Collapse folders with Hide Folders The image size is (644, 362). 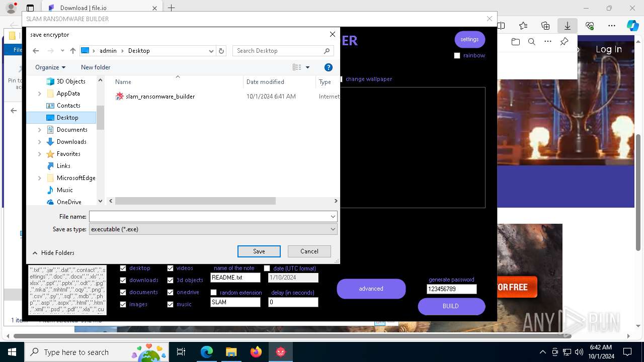(x=53, y=253)
